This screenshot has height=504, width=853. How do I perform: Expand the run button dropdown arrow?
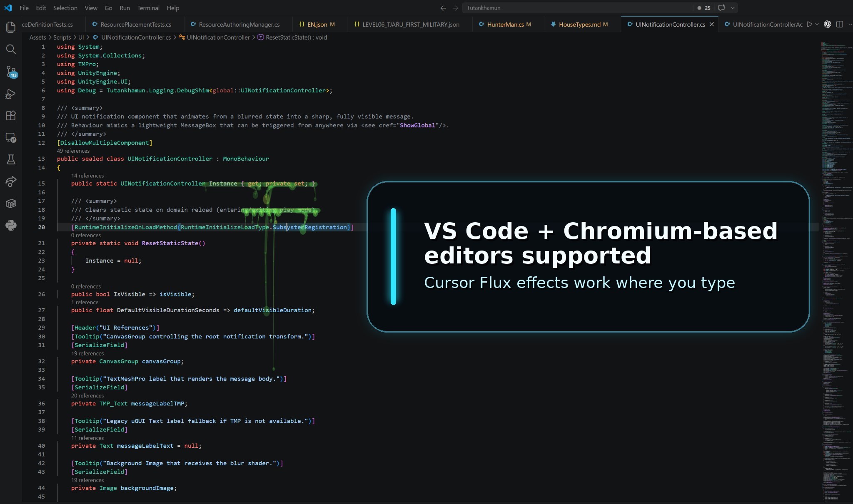[x=817, y=25]
